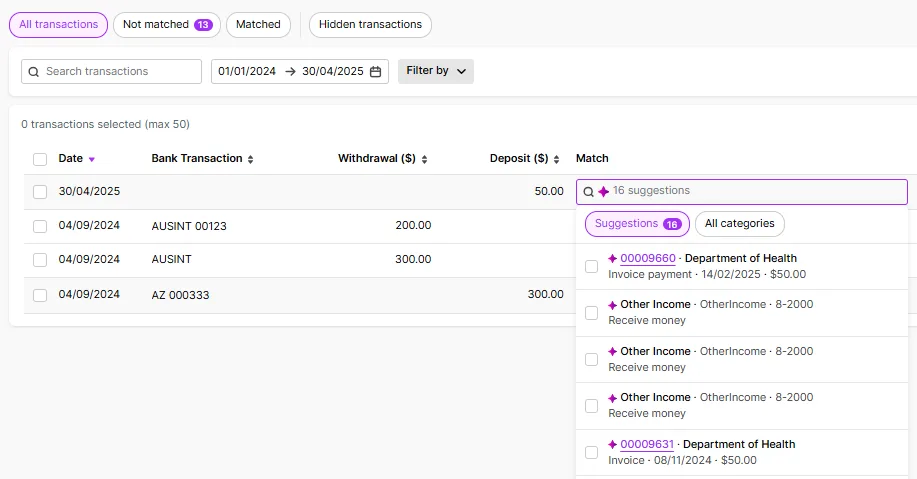This screenshot has height=479, width=917.
Task: Click the search magnifier icon in Search transactions
Action: pyautogui.click(x=34, y=71)
